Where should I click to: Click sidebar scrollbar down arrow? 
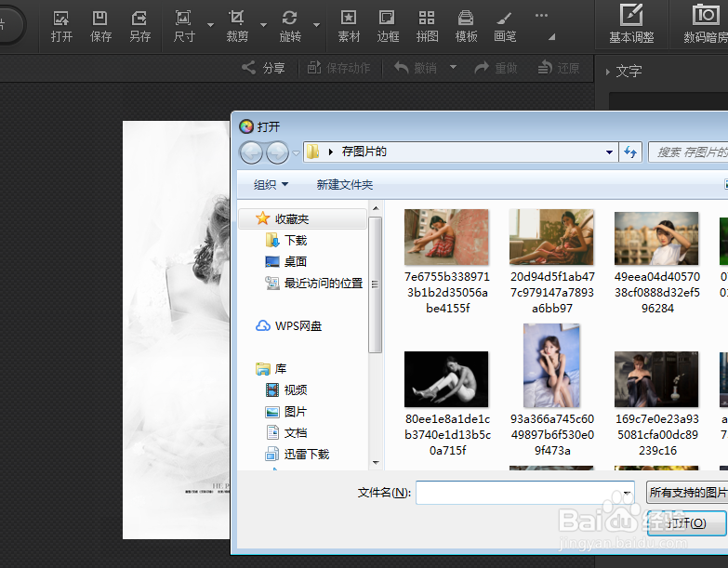tap(376, 463)
